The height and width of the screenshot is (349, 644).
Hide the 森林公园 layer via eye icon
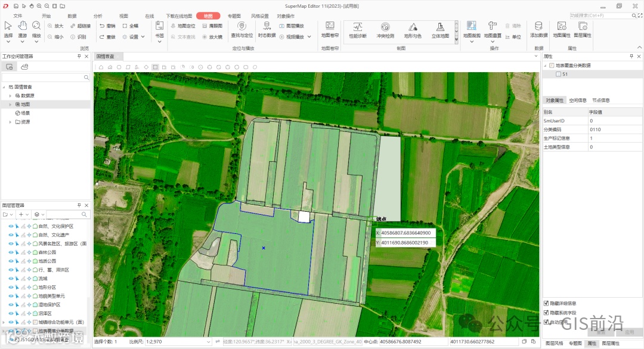[11, 252]
